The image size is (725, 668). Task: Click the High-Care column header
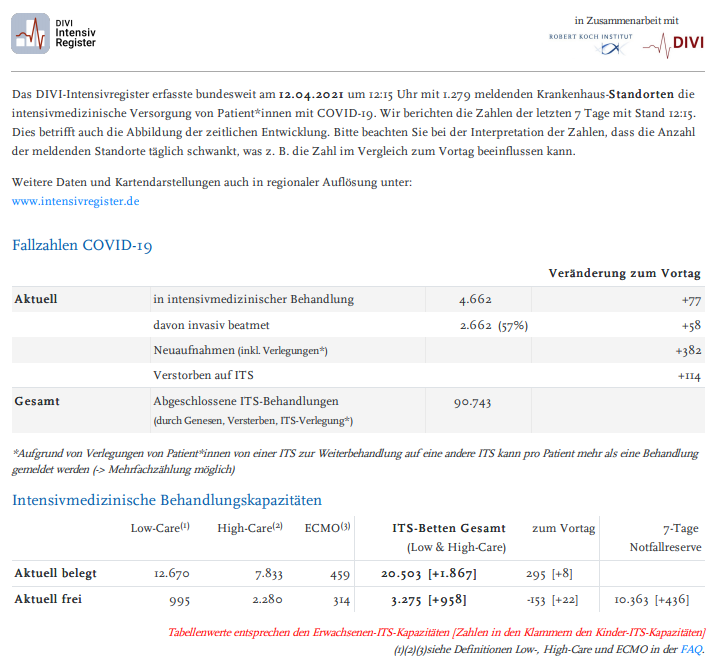click(x=250, y=528)
